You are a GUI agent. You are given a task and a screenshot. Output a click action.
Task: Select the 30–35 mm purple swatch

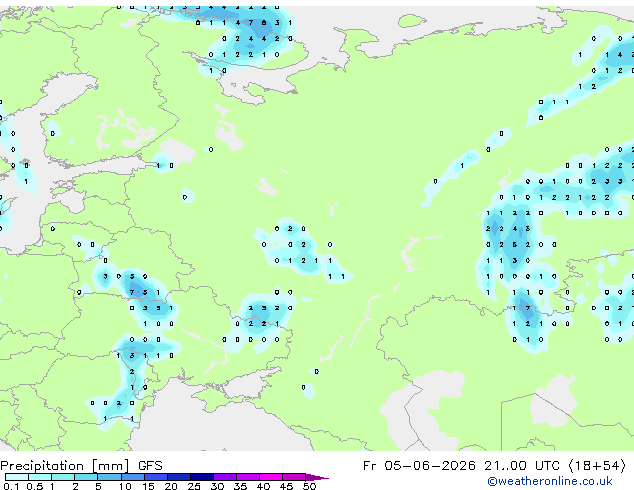pyautogui.click(x=225, y=477)
